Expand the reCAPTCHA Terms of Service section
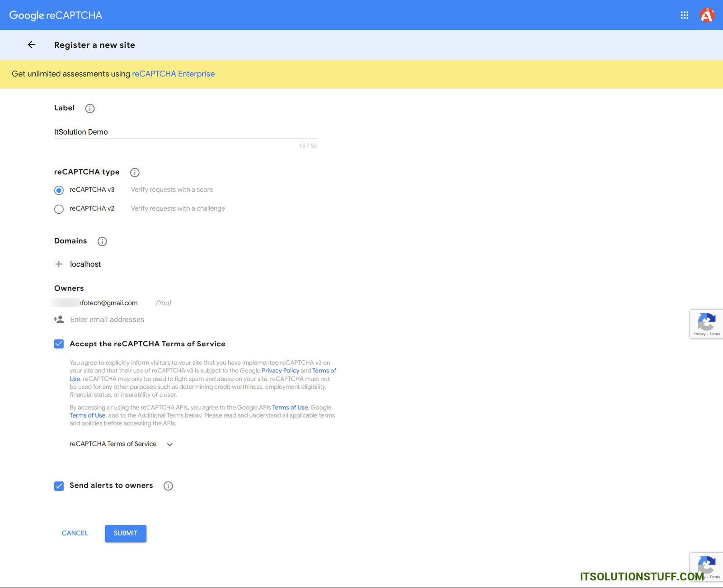 coord(169,444)
